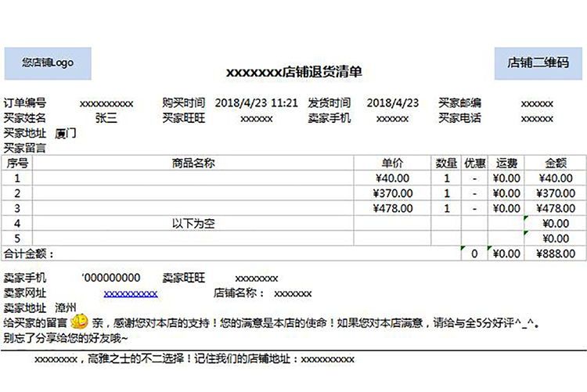
Task: Click the 店铺退货清单 title text
Action: click(x=293, y=72)
